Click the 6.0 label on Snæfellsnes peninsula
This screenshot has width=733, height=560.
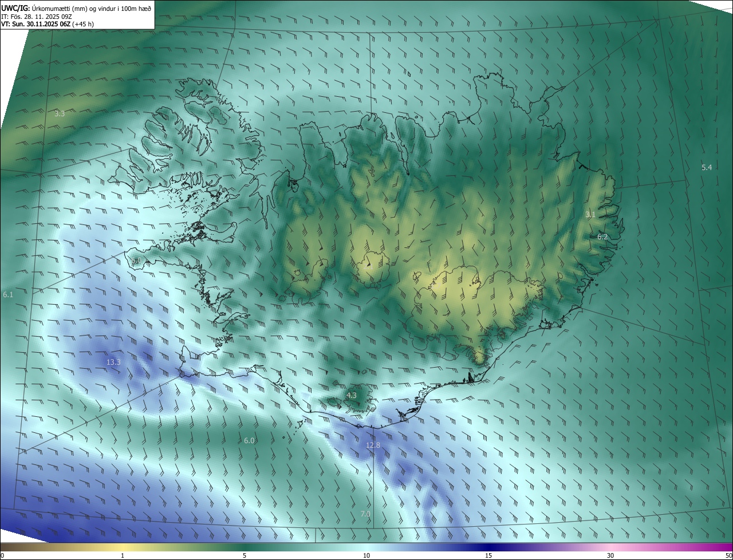[x=136, y=261]
